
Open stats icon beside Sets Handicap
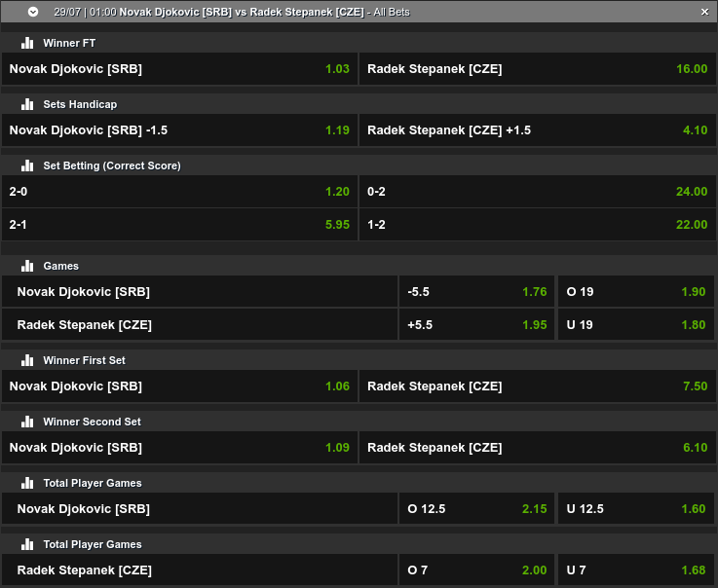(27, 104)
